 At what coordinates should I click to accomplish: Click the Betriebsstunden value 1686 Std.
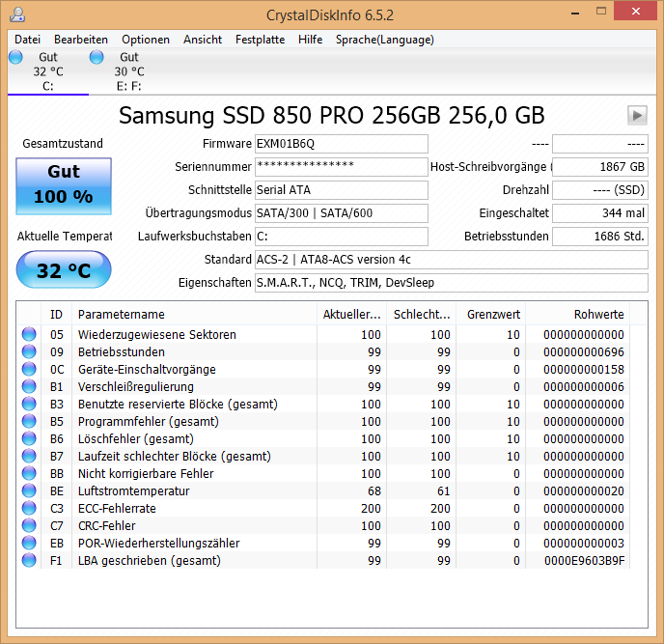pyautogui.click(x=600, y=237)
